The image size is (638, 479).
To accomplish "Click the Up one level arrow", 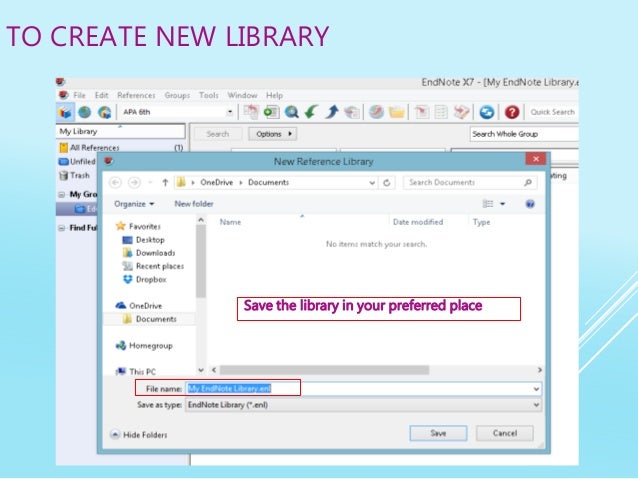I will [165, 183].
